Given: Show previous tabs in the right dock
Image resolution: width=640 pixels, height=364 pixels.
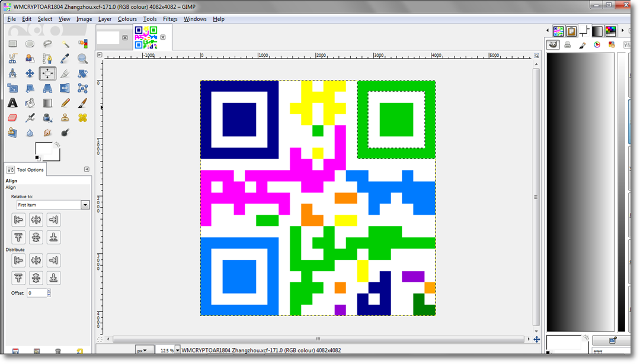Looking at the screenshot, I should 548,31.
